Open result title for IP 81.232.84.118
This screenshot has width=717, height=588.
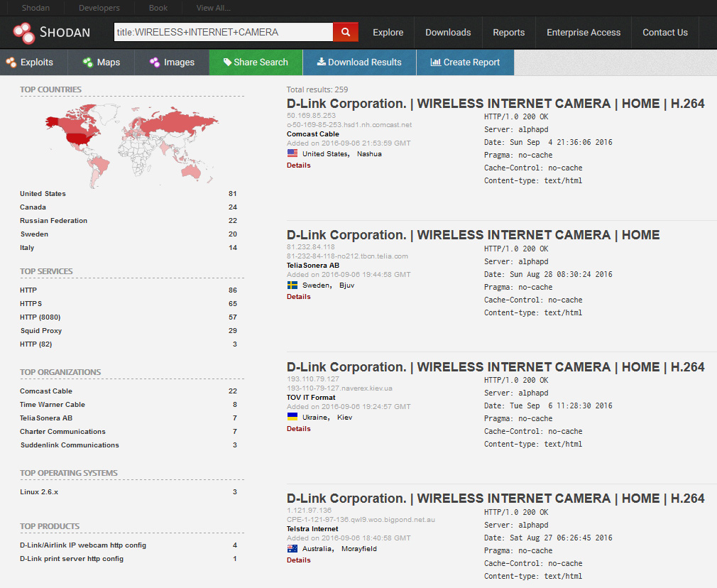tap(474, 235)
